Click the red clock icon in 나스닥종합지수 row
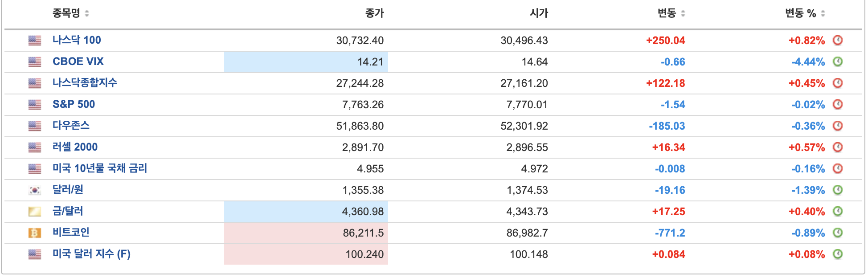 (838, 83)
